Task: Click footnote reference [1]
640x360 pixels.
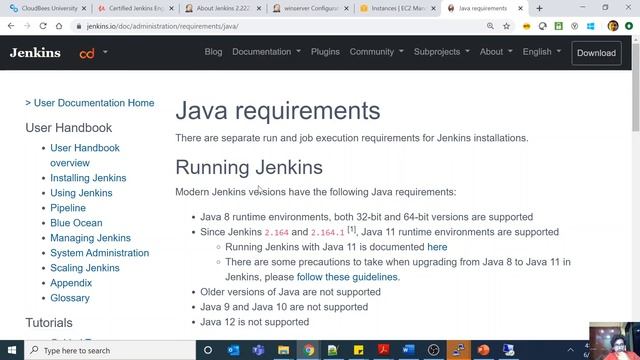Action: coord(351,229)
